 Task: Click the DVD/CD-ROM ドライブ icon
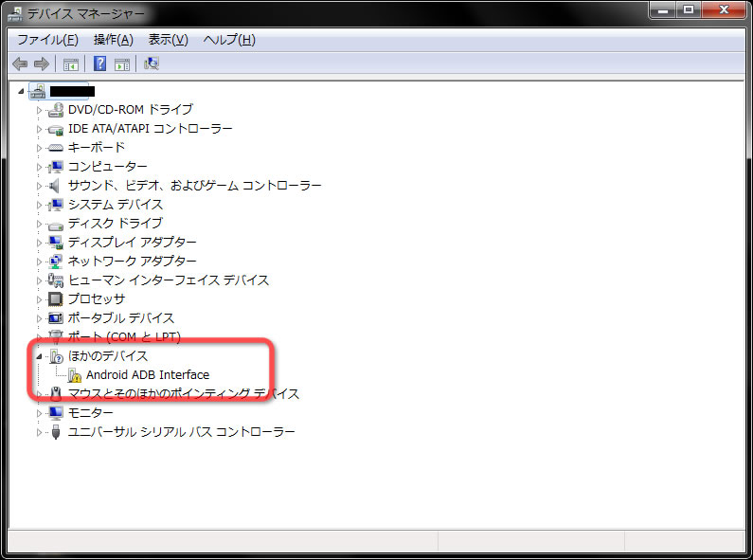(x=56, y=110)
